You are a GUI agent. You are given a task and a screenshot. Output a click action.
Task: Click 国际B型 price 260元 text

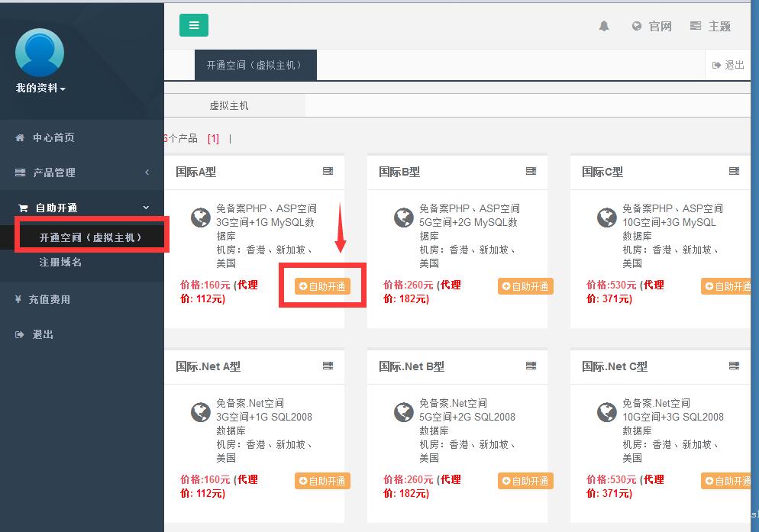tap(409, 285)
